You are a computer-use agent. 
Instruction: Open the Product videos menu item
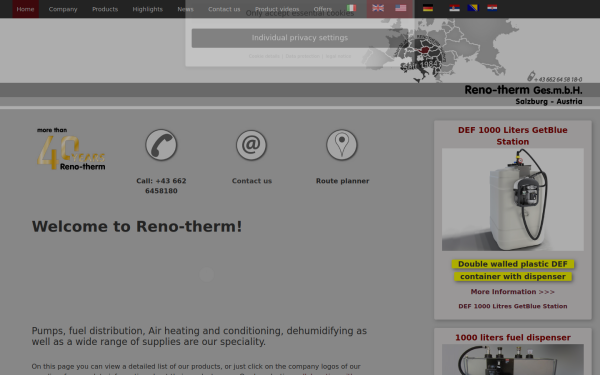click(x=277, y=9)
